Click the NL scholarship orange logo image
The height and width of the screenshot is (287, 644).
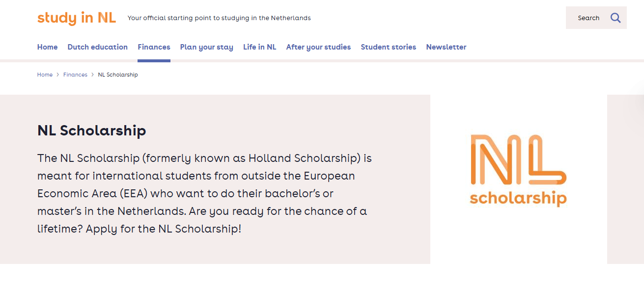tap(518, 170)
